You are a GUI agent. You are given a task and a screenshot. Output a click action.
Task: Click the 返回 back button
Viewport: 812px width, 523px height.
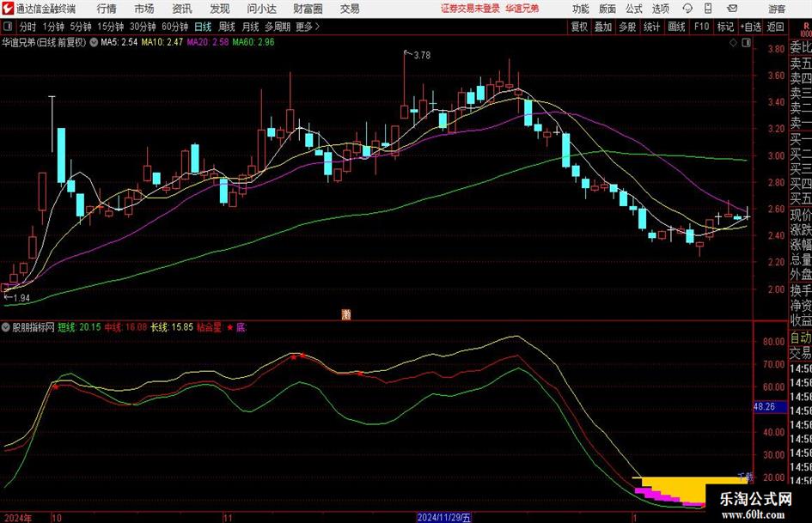coord(775,27)
